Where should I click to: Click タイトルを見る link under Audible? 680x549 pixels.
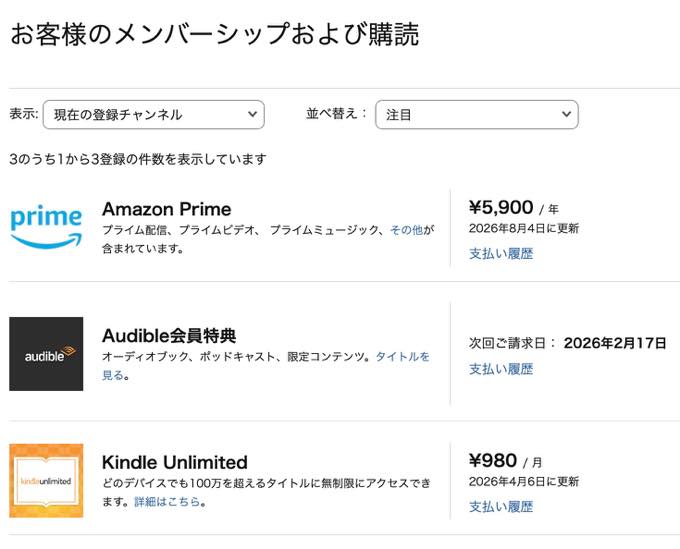402,357
